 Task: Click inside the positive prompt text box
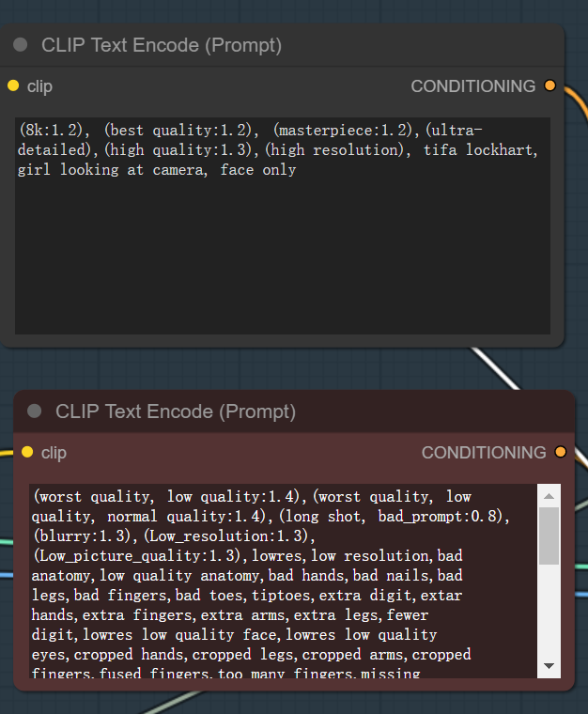pos(283,225)
